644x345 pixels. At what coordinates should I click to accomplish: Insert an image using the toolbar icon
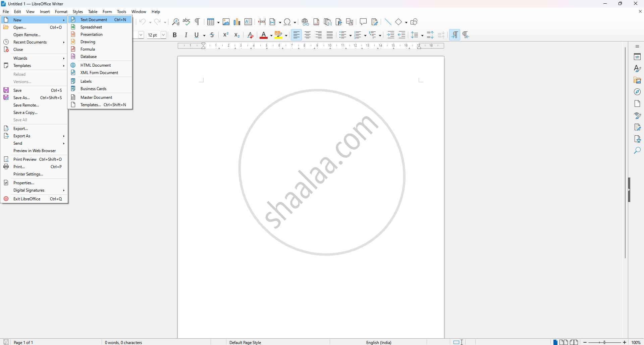[226, 22]
